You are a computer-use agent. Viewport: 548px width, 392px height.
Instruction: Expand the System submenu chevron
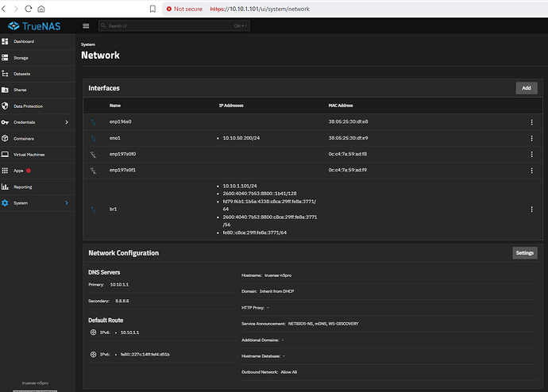click(x=67, y=203)
